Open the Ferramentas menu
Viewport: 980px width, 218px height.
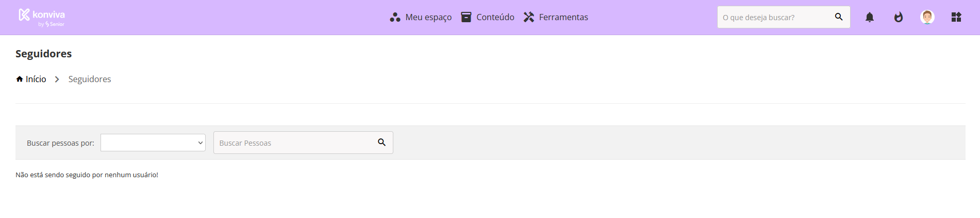[556, 17]
